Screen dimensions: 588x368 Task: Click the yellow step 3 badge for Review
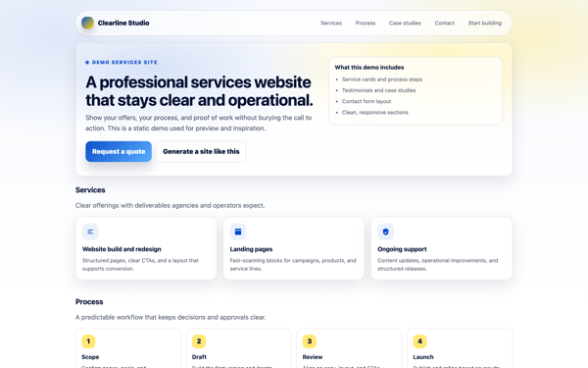[x=310, y=342]
